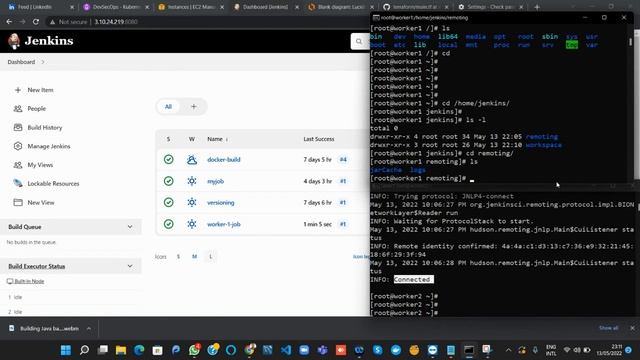Viewport: 640px width, 360px height.
Task: Open My Views in the sidebar
Action: [40, 165]
